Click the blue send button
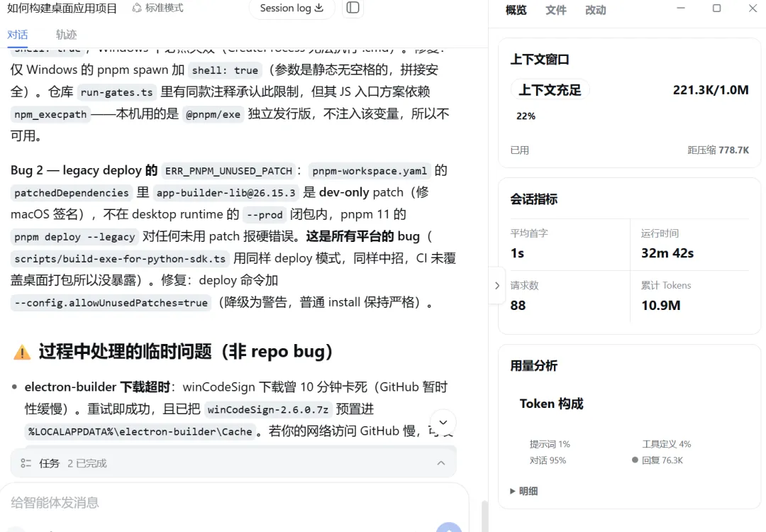Viewport: 766px width, 532px height. 449,527
